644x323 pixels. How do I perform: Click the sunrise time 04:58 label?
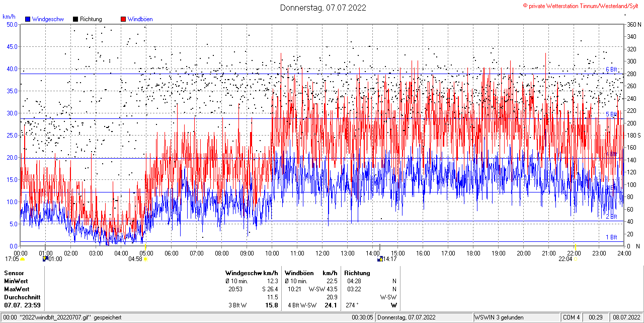135,259
